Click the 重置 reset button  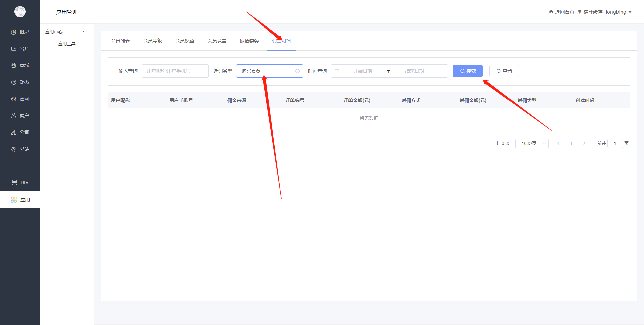(504, 71)
